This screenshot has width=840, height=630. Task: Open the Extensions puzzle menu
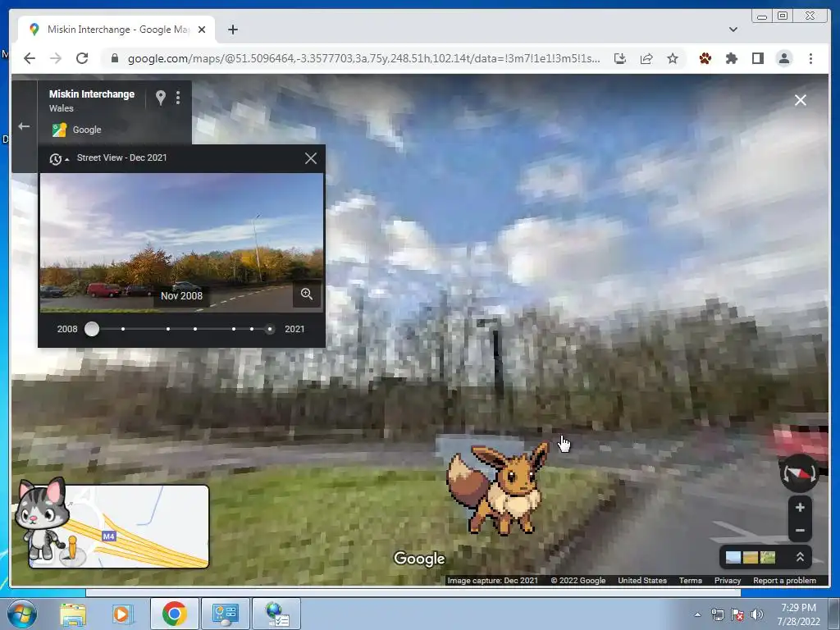pos(732,58)
